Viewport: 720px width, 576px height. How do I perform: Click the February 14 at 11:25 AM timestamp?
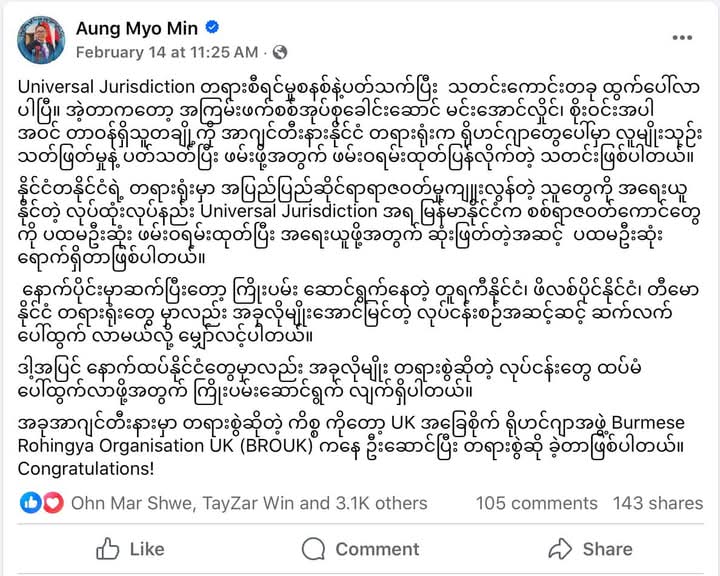(168, 52)
